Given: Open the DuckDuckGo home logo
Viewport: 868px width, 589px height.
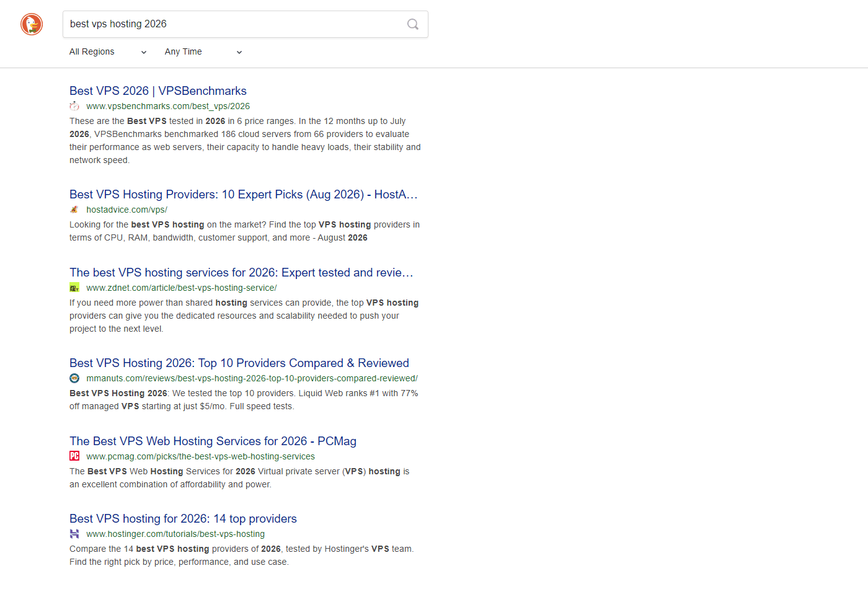Looking at the screenshot, I should 32,24.
